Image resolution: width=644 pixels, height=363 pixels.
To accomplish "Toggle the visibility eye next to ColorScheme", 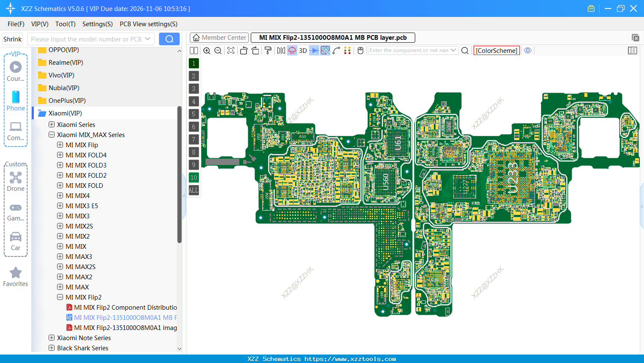I will pos(528,50).
